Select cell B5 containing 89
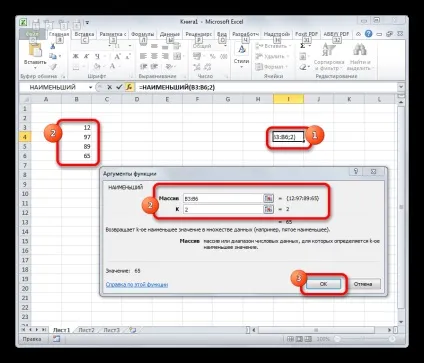 pyautogui.click(x=76, y=146)
